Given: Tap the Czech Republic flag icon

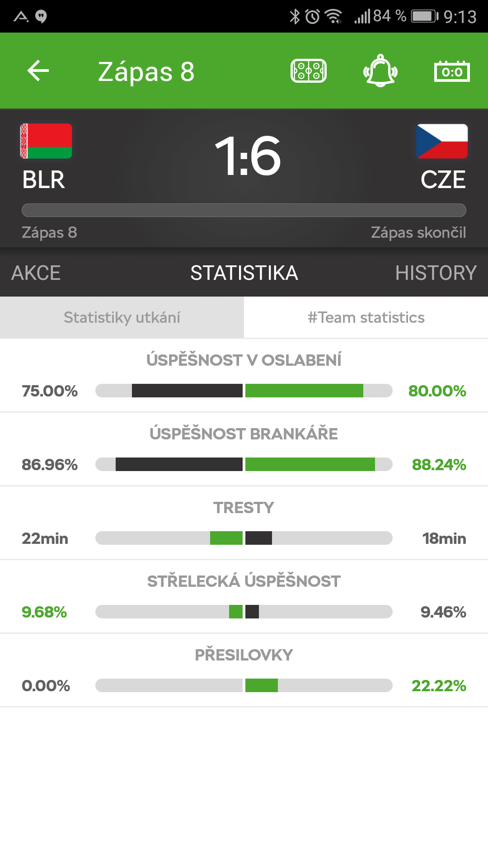Looking at the screenshot, I should click(442, 141).
